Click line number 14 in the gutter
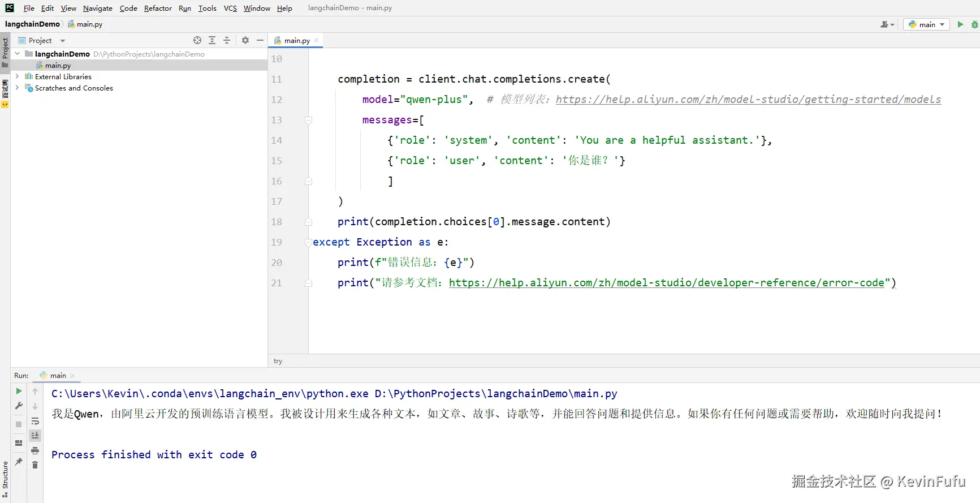The image size is (980, 503). click(x=276, y=140)
